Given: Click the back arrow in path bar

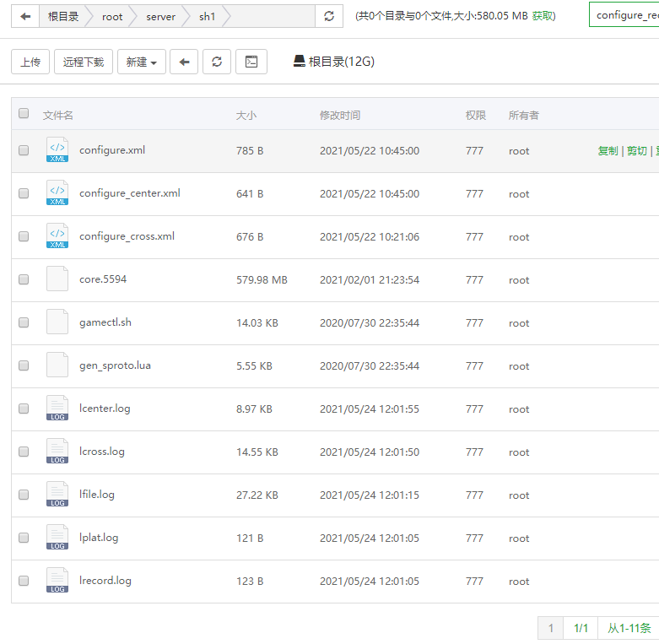Looking at the screenshot, I should (26, 16).
